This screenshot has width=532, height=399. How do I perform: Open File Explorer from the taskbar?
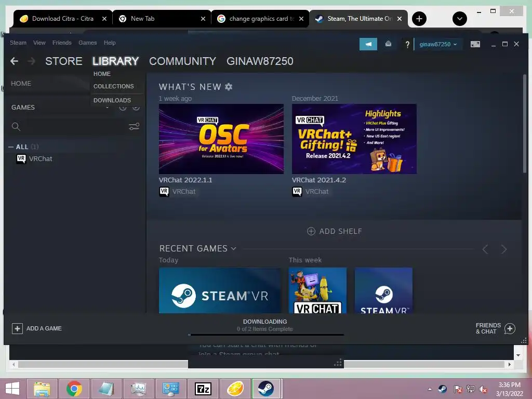42,389
